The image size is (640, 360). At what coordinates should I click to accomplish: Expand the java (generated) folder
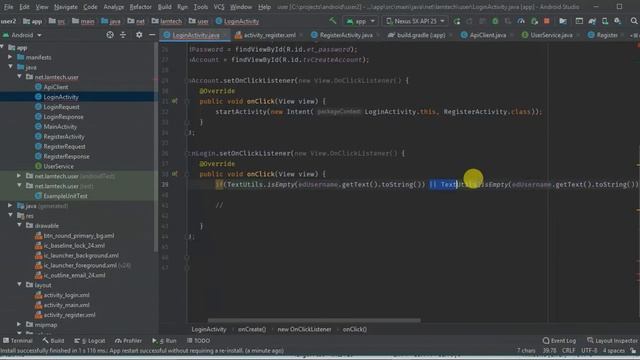click(10, 206)
